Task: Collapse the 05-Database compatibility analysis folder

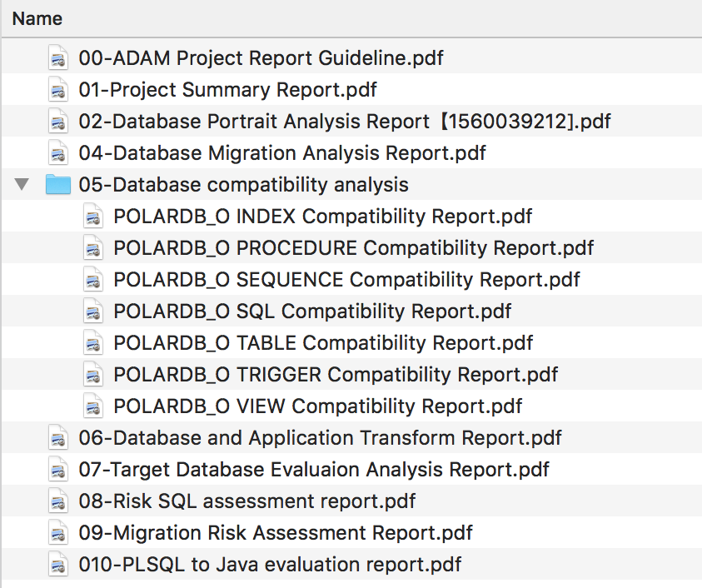Action: [x=22, y=184]
